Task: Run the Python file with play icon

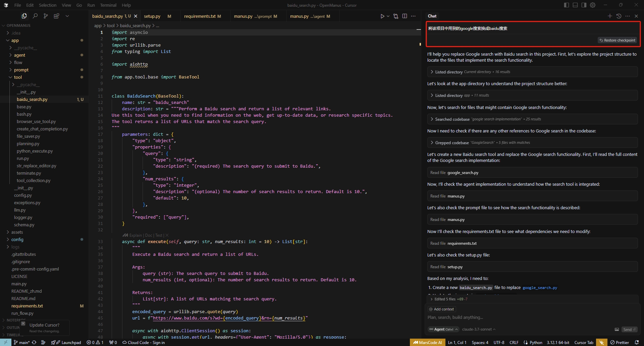Action: (x=382, y=16)
